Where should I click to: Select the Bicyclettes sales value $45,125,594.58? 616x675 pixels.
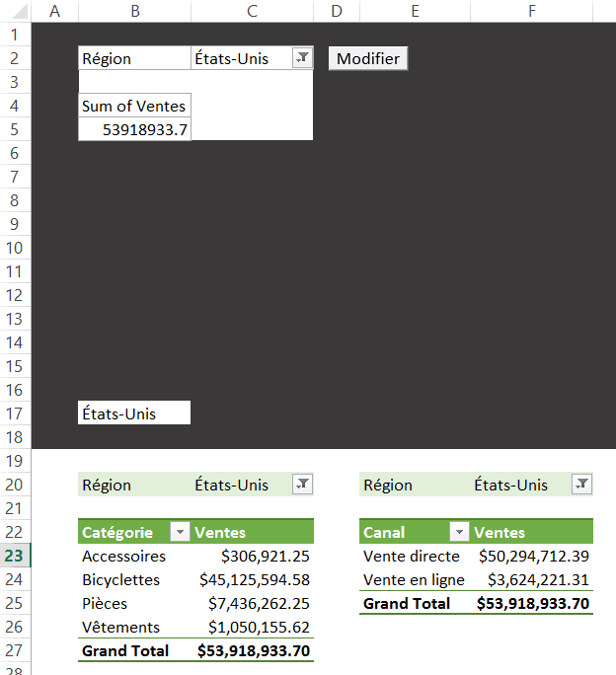click(254, 579)
